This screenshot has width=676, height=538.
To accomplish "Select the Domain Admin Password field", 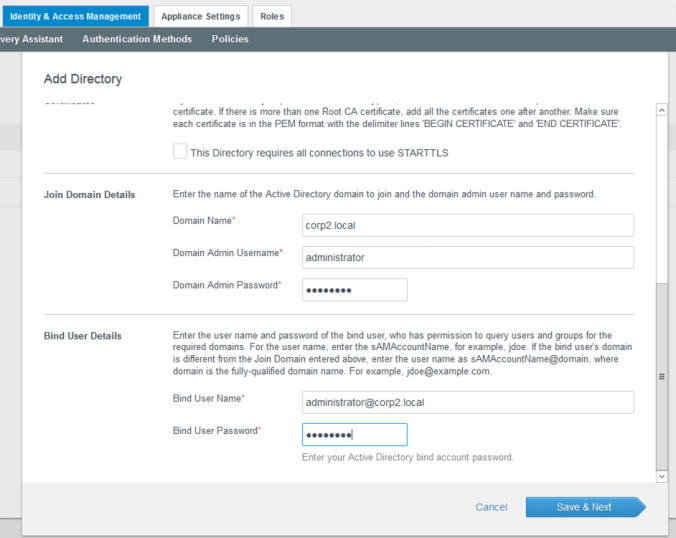I will pos(354,289).
